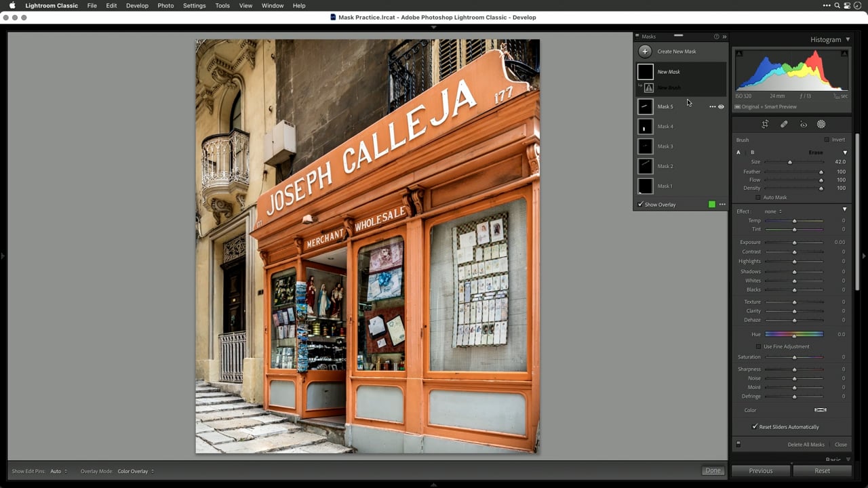Screen dimensions: 868x488
Task: Open the File menu
Action: tap(92, 5)
